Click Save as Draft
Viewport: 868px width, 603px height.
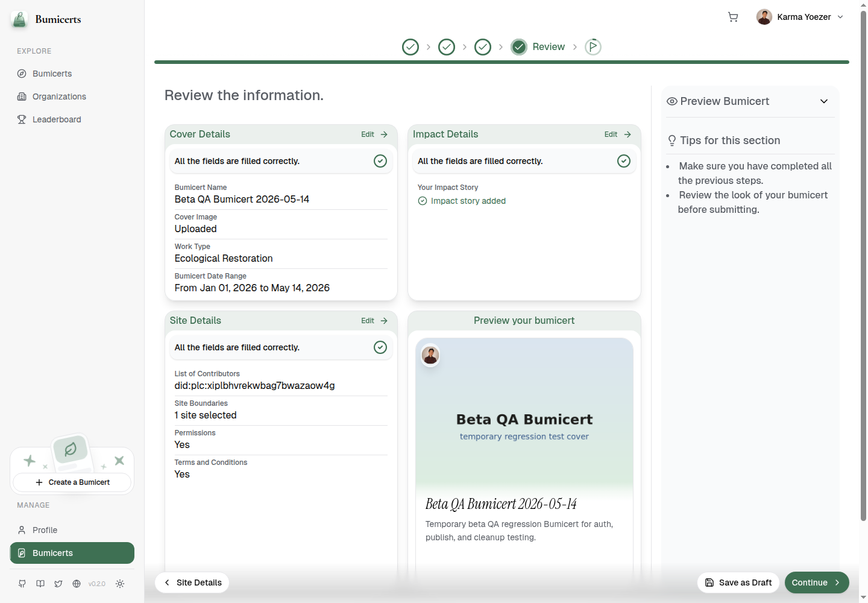(738, 582)
